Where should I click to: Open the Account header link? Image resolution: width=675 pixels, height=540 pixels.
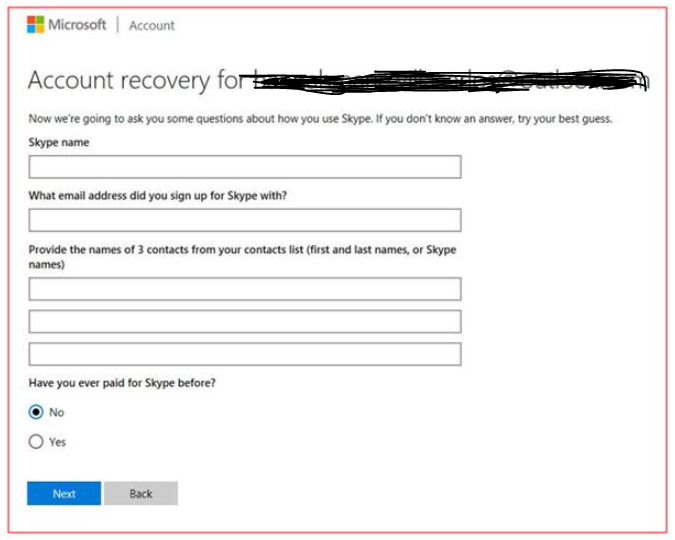152,25
